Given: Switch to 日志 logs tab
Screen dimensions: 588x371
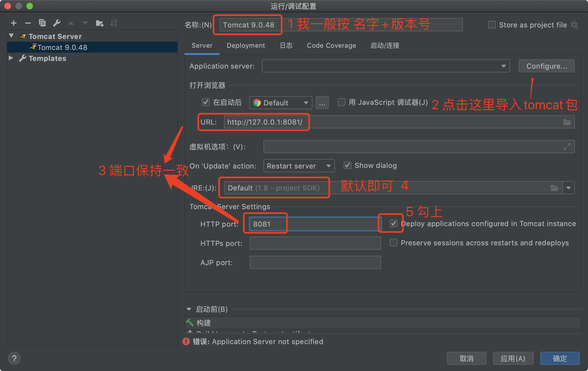Looking at the screenshot, I should pyautogui.click(x=286, y=46).
